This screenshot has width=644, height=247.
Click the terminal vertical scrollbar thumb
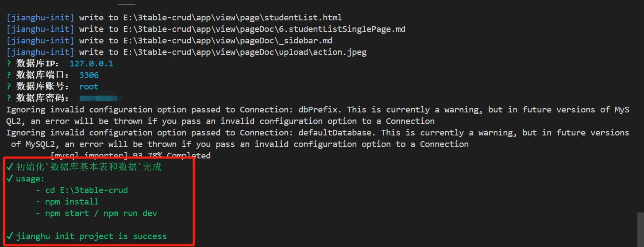[x=640, y=228]
